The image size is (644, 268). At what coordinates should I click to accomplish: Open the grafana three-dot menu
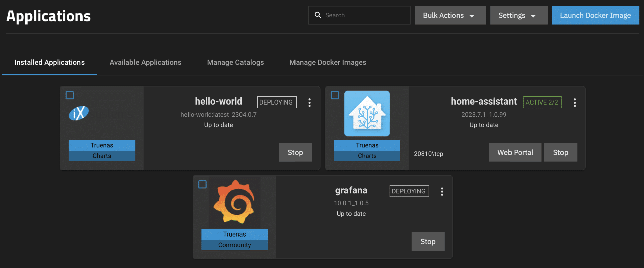click(x=442, y=191)
